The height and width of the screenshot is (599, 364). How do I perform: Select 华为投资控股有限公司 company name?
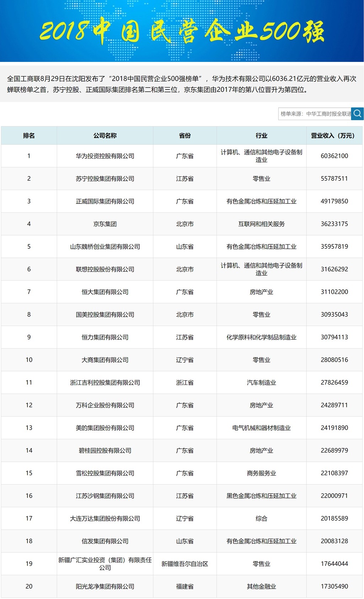[x=105, y=156]
